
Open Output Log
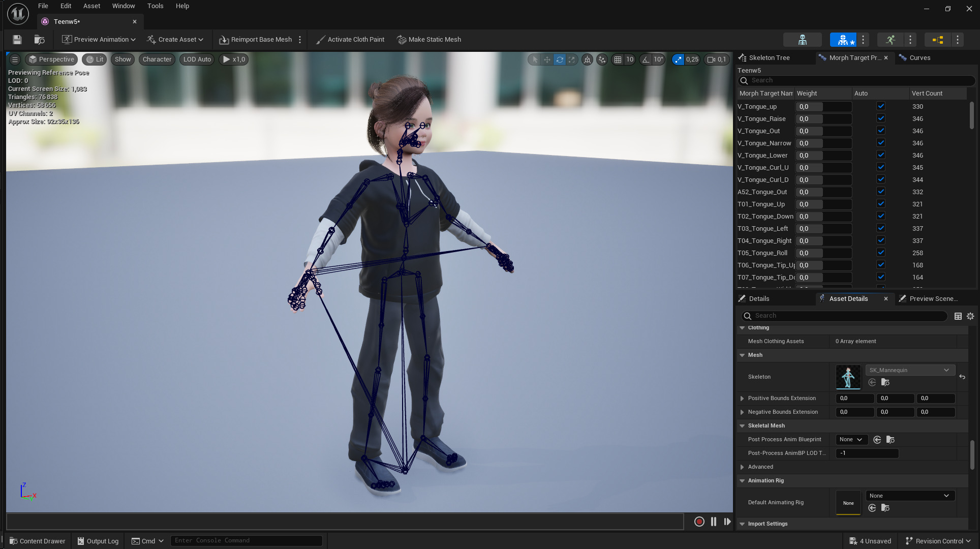(x=98, y=541)
